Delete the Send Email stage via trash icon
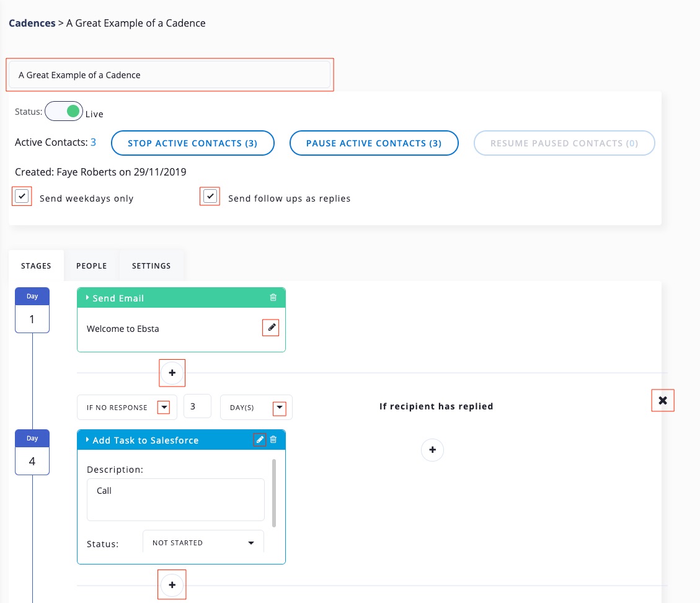The width and height of the screenshot is (700, 603). click(273, 298)
